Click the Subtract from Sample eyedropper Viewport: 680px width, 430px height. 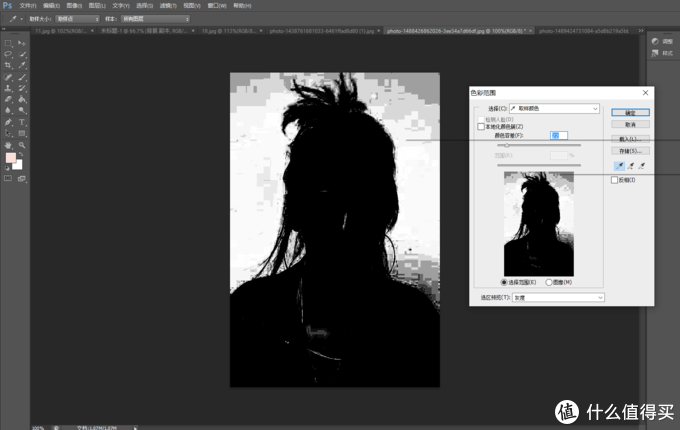(642, 166)
